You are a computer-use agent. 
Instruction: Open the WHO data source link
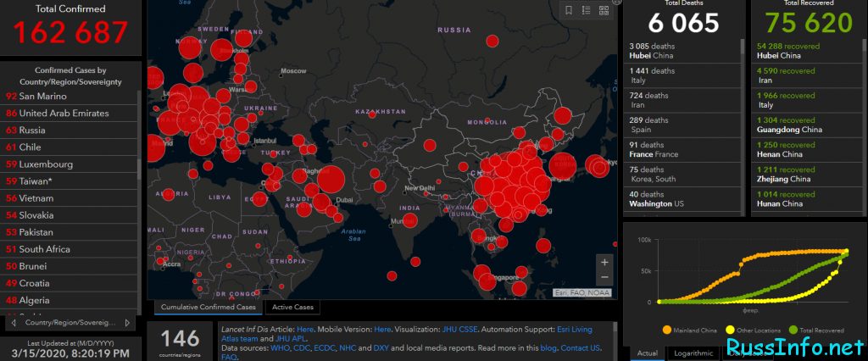point(278,348)
